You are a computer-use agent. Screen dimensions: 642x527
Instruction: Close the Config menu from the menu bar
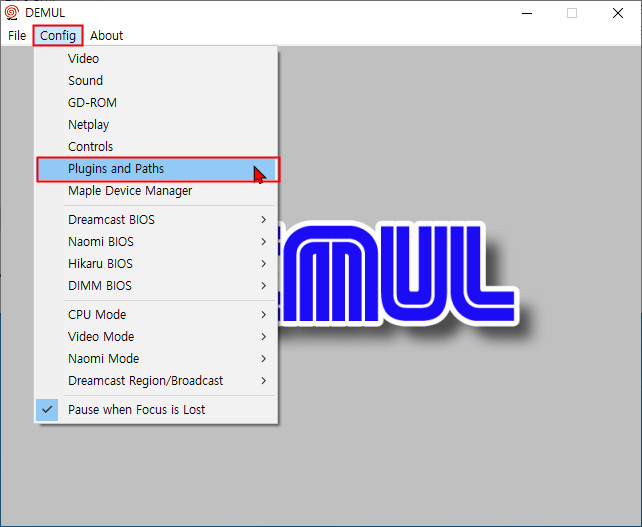[x=58, y=36]
